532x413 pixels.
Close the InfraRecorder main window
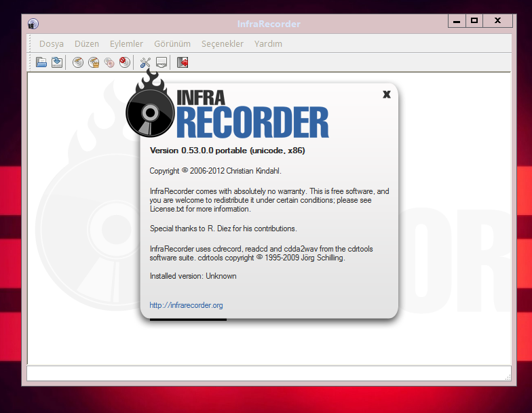click(x=498, y=21)
